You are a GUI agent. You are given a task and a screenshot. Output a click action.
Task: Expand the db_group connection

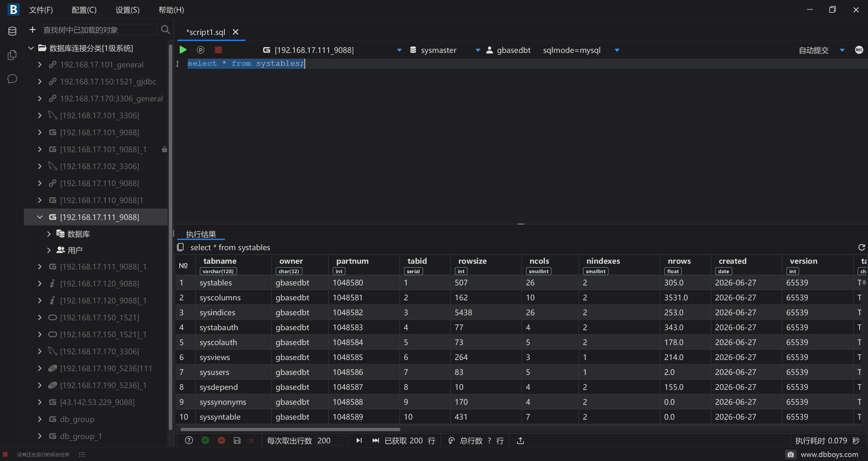(x=40, y=419)
